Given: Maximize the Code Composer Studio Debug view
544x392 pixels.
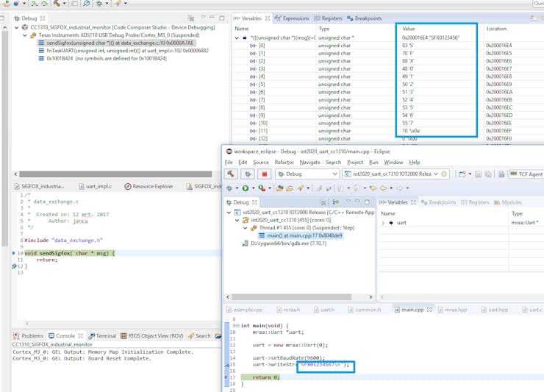Looking at the screenshot, I should click(222, 18).
